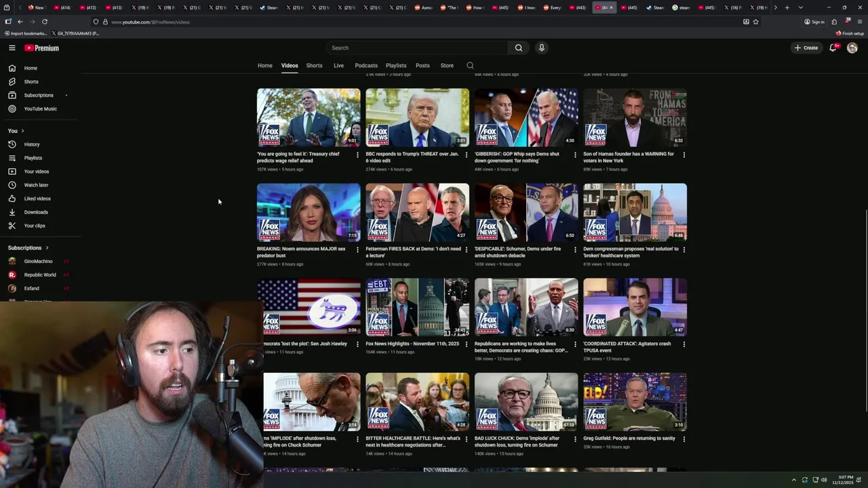Open a new browser tab with plus
The image size is (868, 488).
click(787, 7)
